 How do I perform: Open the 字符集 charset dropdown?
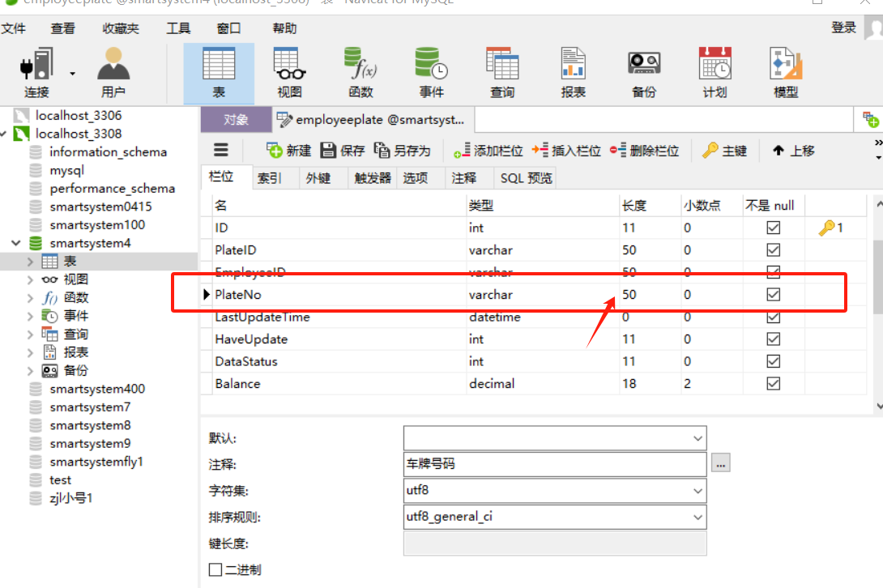(697, 491)
